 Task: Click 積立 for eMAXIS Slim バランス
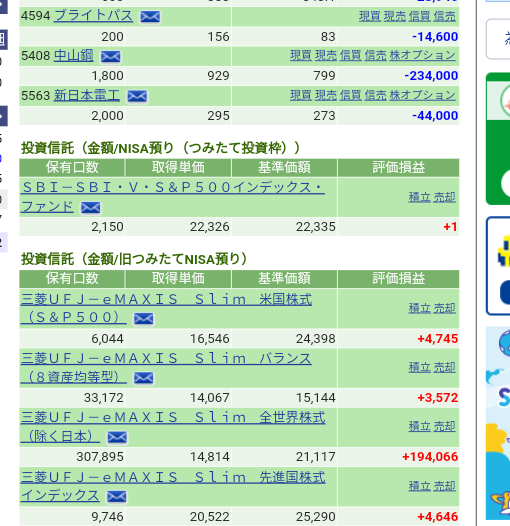click(x=420, y=368)
